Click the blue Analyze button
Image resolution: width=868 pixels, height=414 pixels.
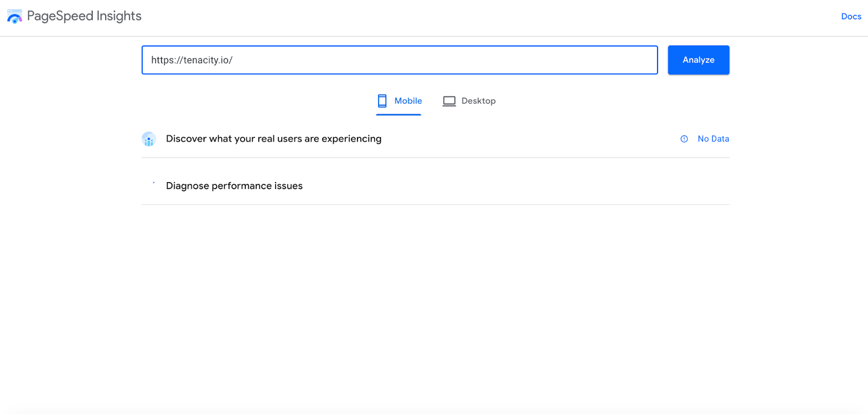[698, 60]
